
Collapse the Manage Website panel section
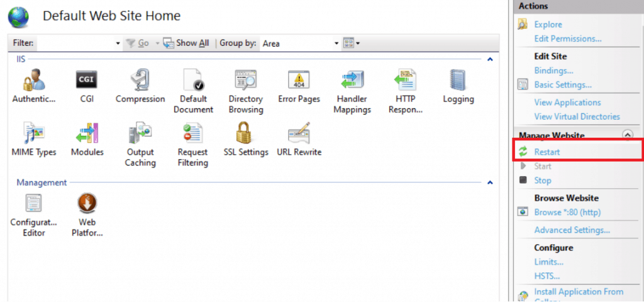(x=626, y=135)
